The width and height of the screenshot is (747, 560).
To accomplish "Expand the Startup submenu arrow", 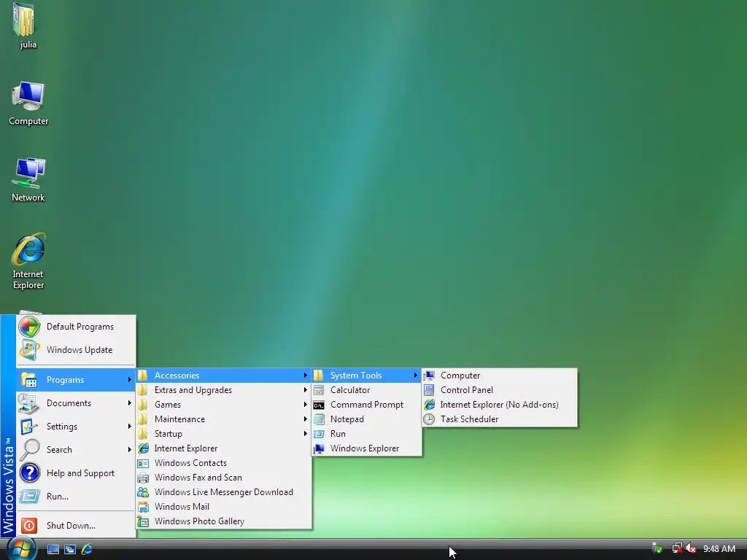I will (x=305, y=434).
